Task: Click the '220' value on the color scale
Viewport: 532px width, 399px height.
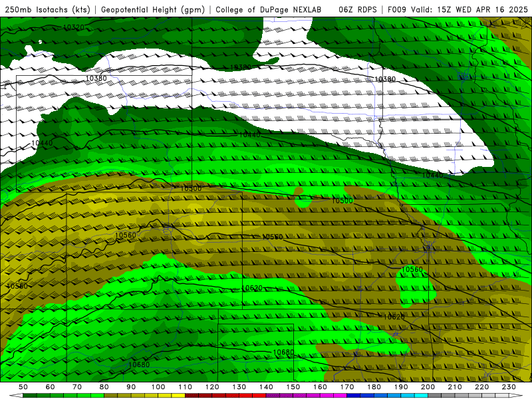Action: click(481, 387)
